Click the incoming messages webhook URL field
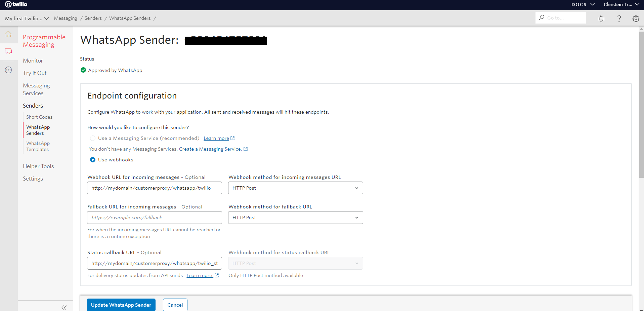 155,188
